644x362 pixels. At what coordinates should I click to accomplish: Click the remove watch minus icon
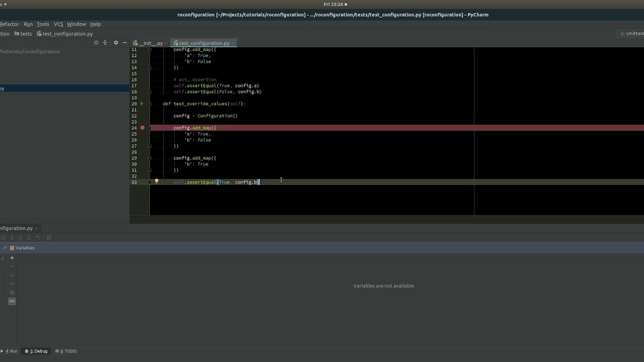coord(12,266)
